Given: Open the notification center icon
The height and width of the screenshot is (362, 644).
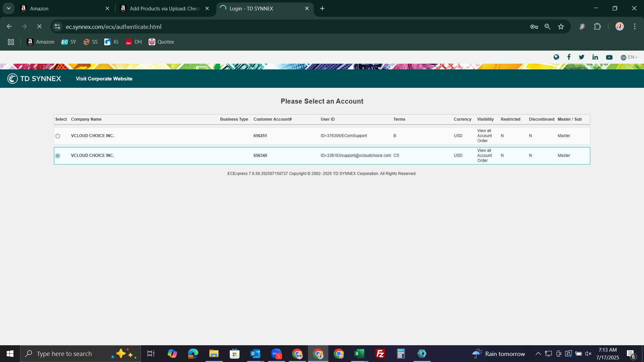Looking at the screenshot, I should pyautogui.click(x=631, y=354).
